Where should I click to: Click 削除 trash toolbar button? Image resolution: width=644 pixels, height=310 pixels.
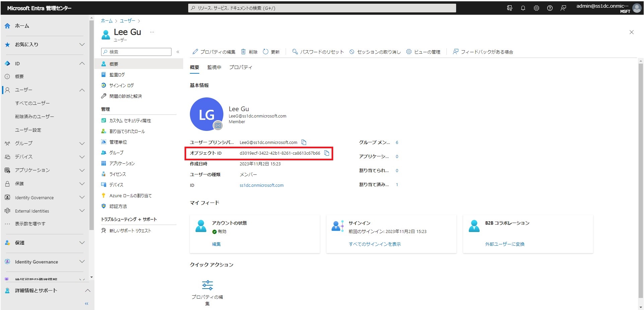(249, 52)
